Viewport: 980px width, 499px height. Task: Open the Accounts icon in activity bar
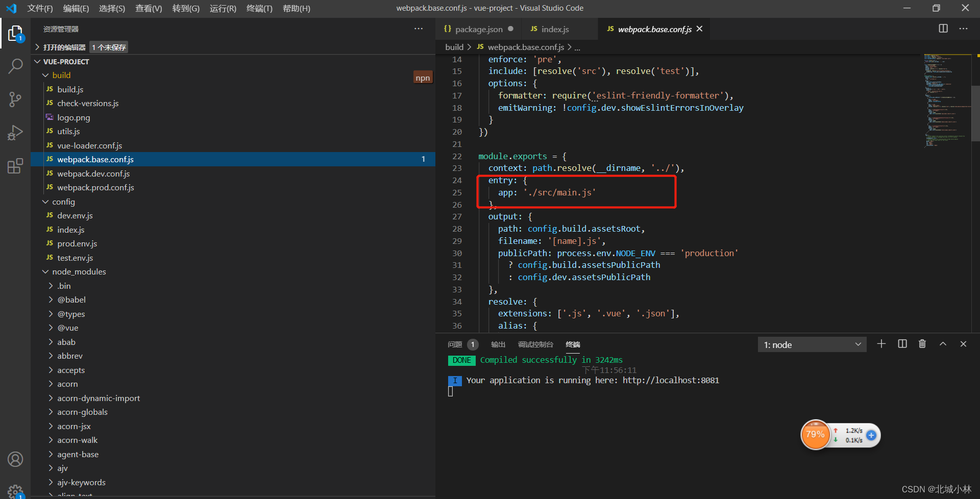[15, 459]
